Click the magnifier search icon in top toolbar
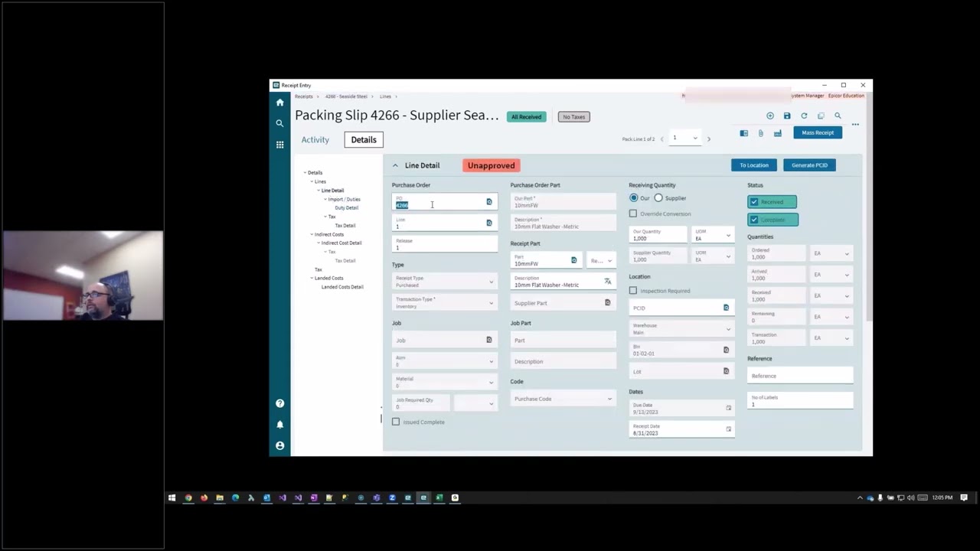 (838, 116)
